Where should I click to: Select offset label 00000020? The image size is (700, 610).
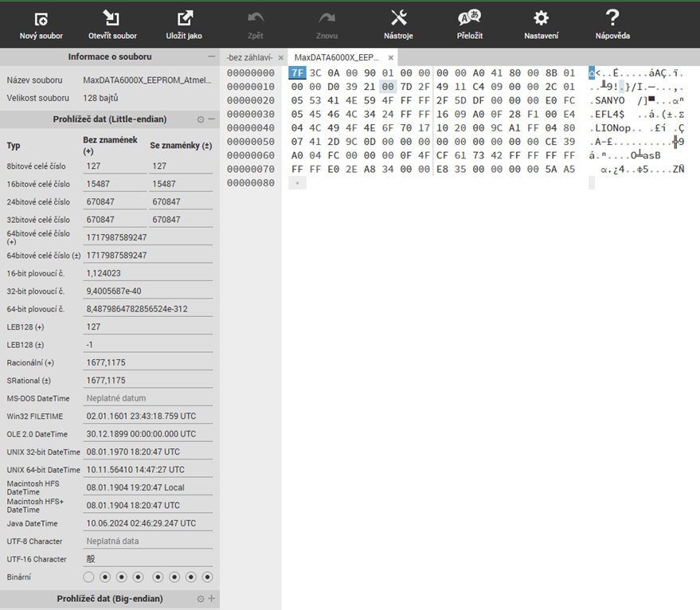coord(250,100)
